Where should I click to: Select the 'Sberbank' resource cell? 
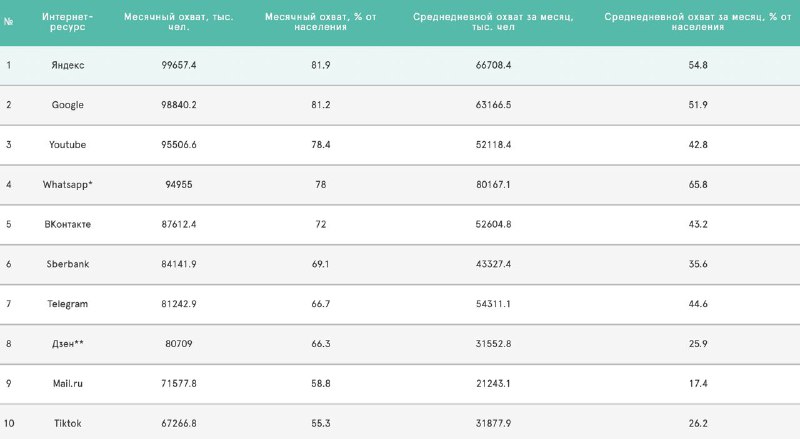pos(67,264)
